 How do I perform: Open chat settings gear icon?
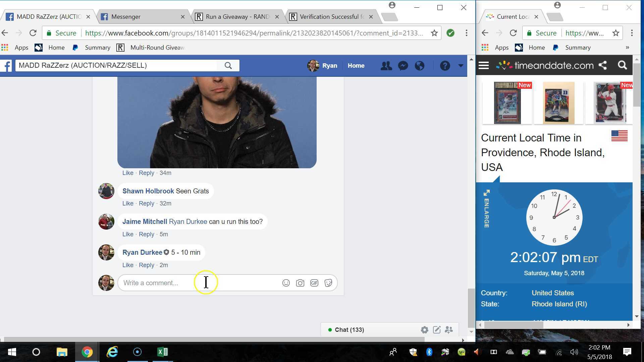point(424,330)
